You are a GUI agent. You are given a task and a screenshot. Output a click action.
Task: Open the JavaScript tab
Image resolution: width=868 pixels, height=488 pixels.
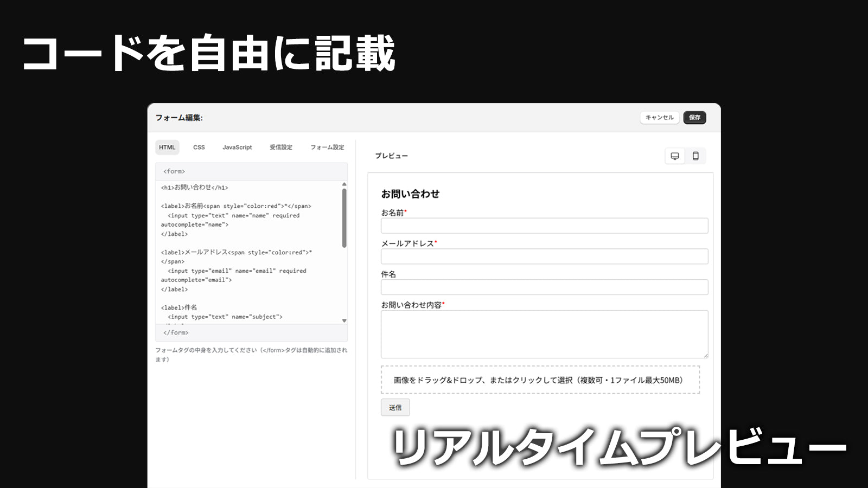[237, 147]
